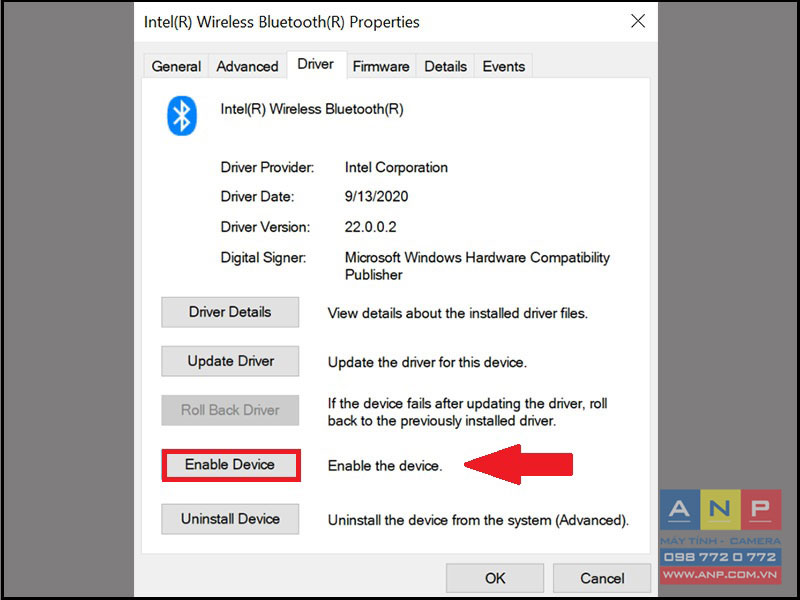Screen dimensions: 800x600
Task: Click Update Driver button
Action: tap(230, 361)
